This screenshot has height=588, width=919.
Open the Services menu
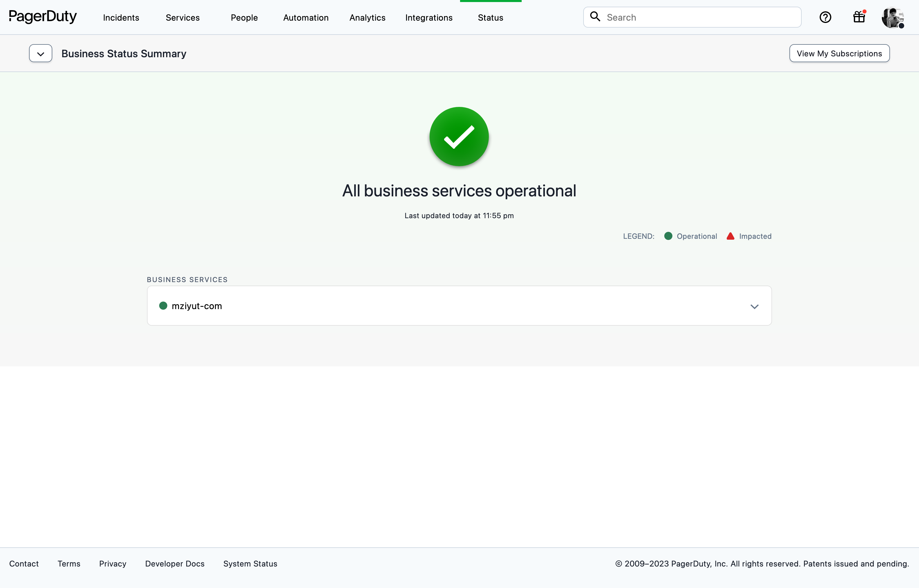182,17
